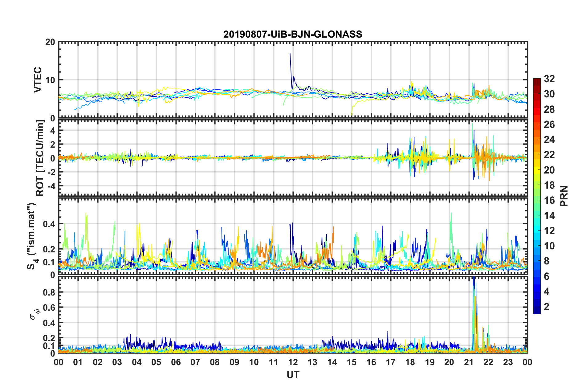Click the 0.8 tick label on sigma-phi axis

(x=49, y=292)
